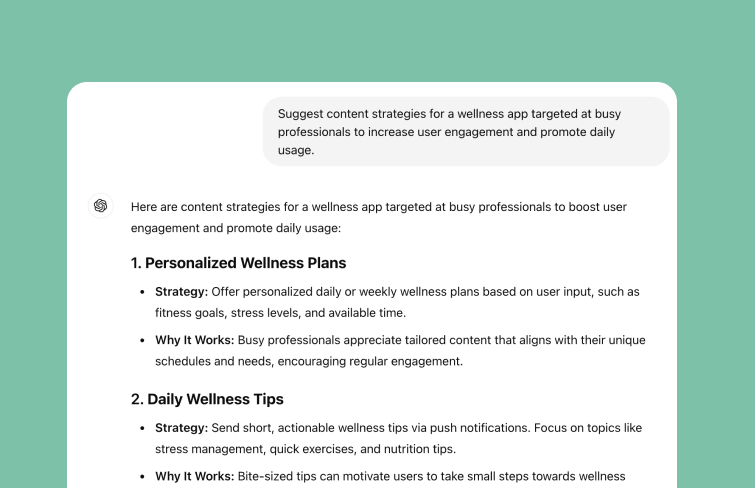Click the heading Personalized Wellness Plans
Viewport: 755px width, 488px height.
point(238,263)
